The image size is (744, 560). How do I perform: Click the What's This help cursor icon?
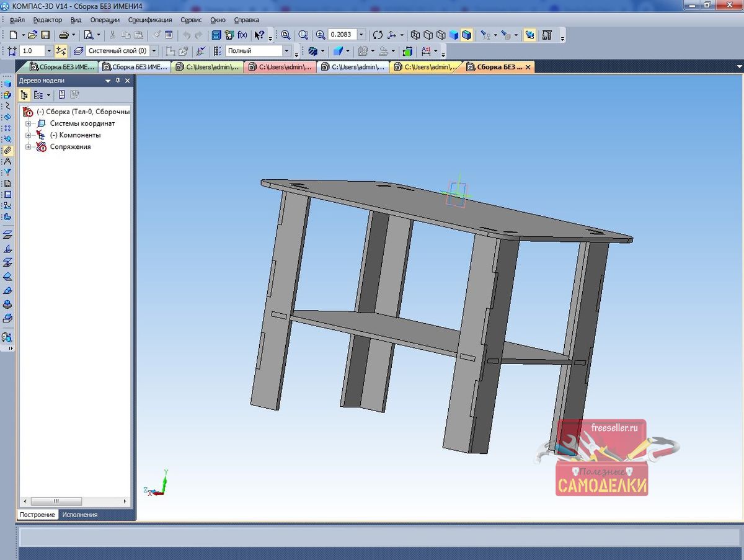[259, 35]
